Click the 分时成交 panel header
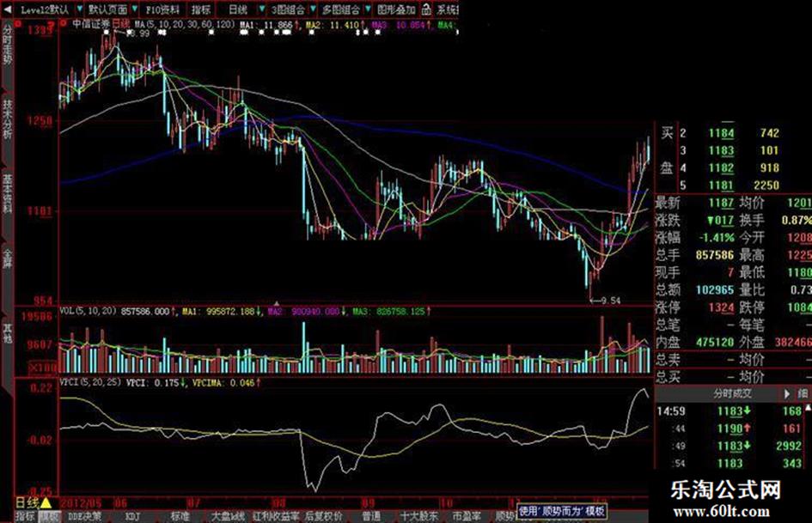The height and width of the screenshot is (523, 812). 732,393
